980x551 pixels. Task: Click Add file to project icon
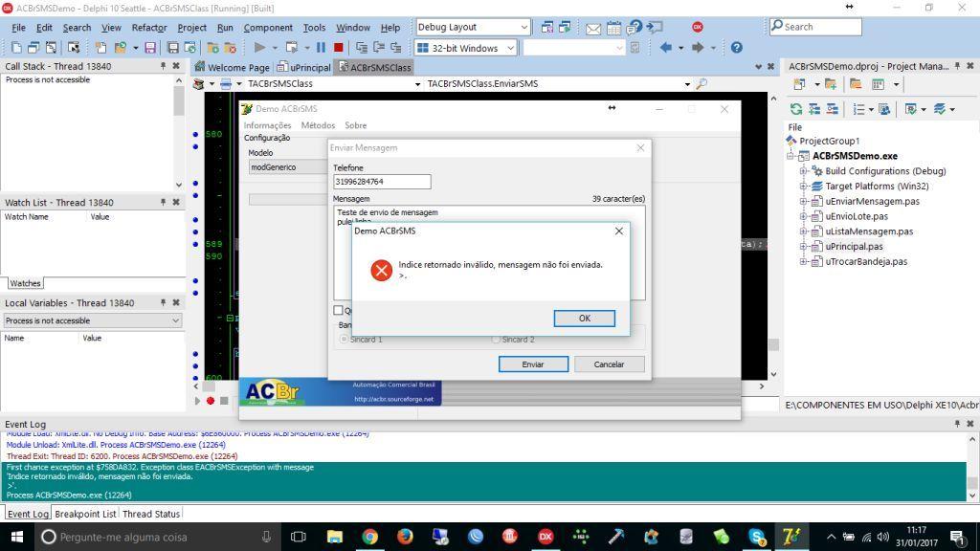[213, 48]
